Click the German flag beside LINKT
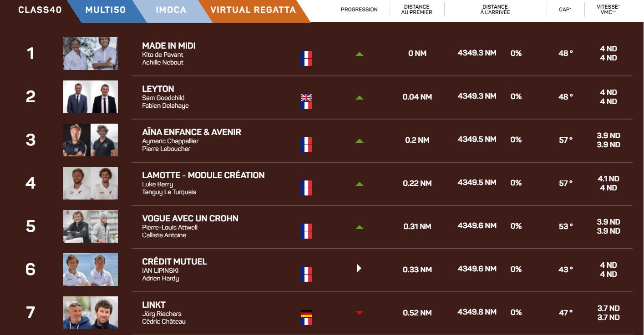The width and height of the screenshot is (644, 335). point(306,314)
